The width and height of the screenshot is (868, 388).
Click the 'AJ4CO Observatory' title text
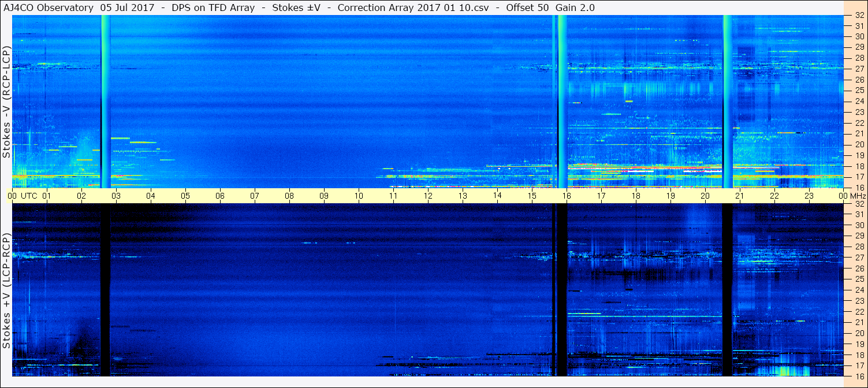(50, 8)
